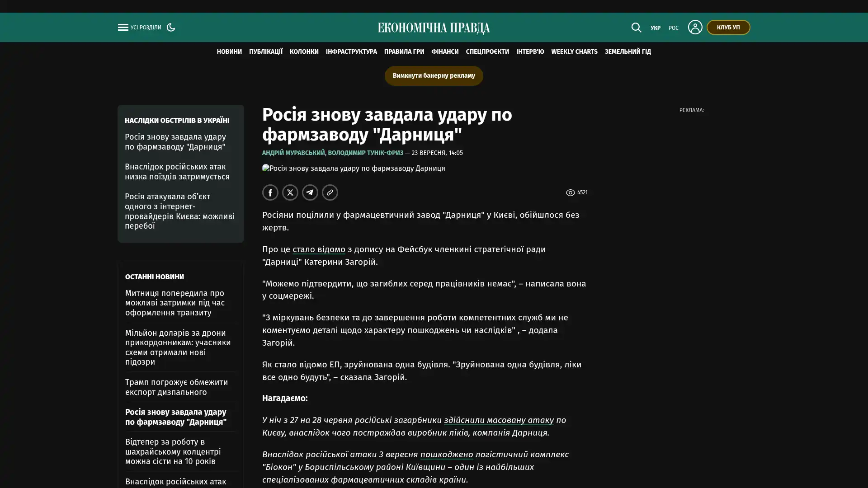Open the Новини menu section

229,52
